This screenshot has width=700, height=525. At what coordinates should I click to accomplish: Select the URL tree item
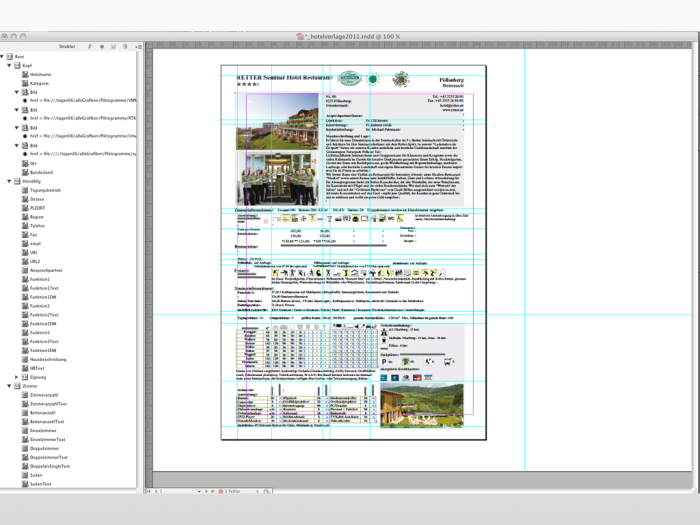[x=33, y=253]
